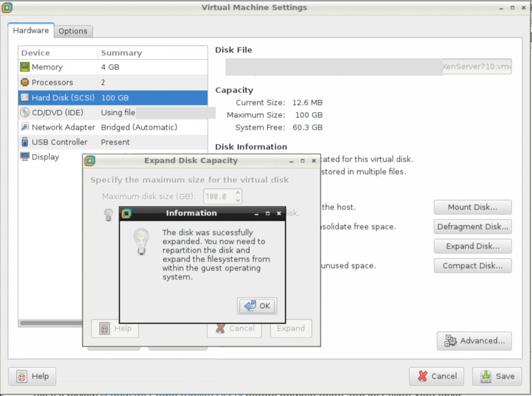Decrease maximum disk size with down arrow
Screen dimensions: 532x396
coord(238,200)
